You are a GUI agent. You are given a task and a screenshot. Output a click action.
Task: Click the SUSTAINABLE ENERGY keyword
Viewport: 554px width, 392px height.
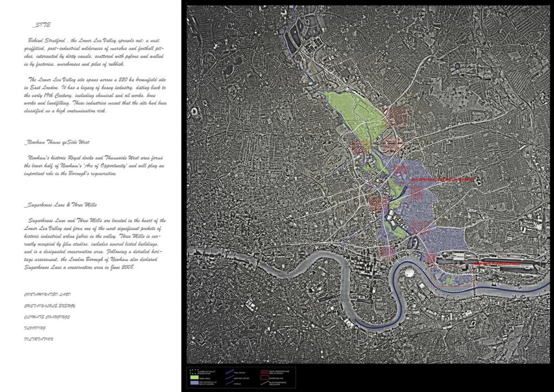(50, 306)
